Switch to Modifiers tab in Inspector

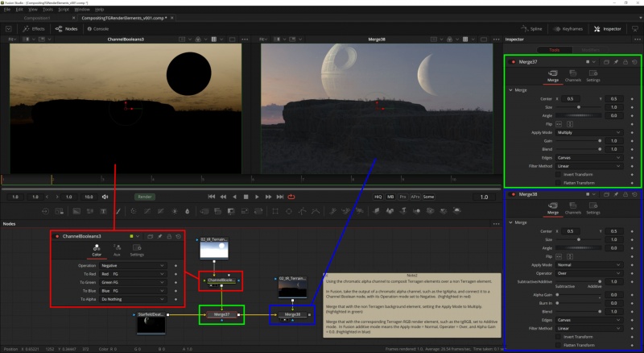(591, 50)
